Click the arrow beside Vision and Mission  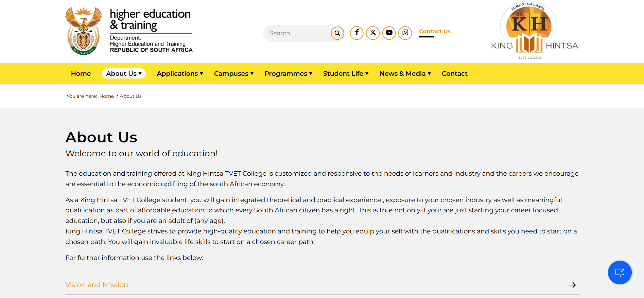tap(573, 285)
